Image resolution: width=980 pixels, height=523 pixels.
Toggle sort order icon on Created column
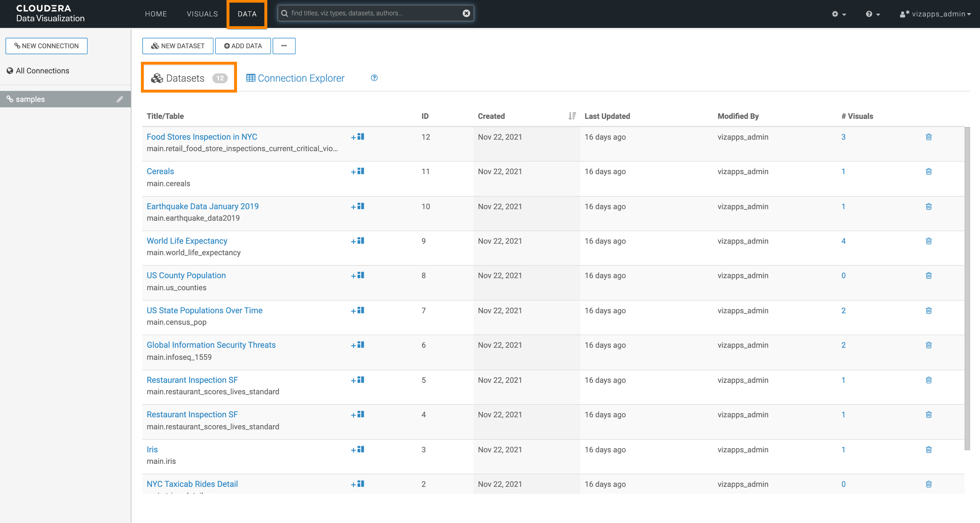point(572,116)
